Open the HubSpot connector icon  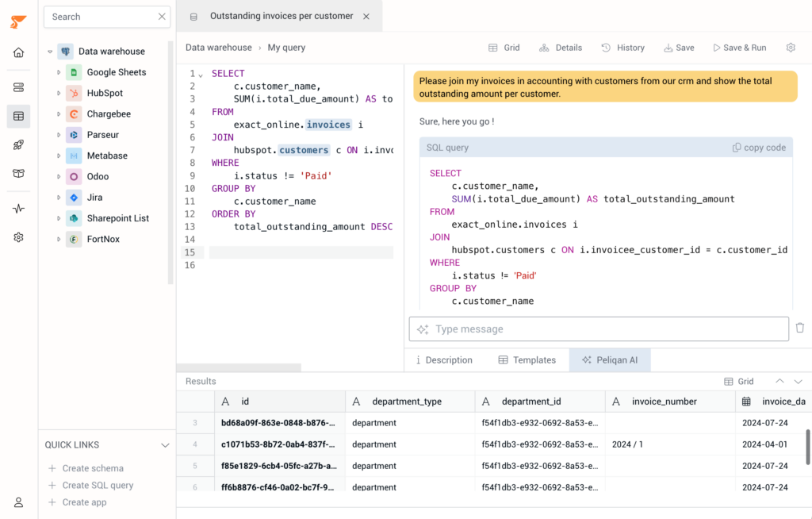[x=74, y=94]
